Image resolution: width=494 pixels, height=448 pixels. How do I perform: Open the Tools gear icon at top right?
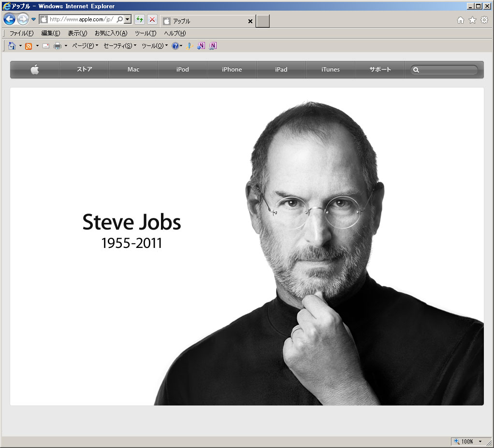tap(484, 20)
